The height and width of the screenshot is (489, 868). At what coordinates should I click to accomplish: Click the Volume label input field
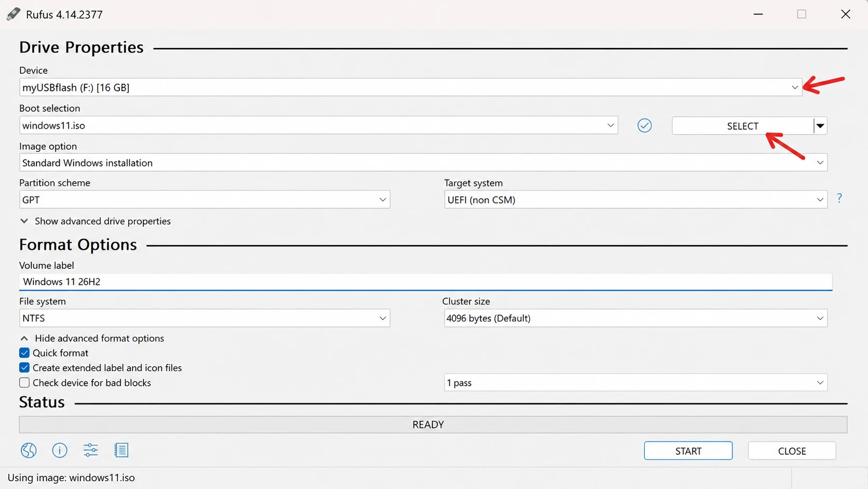click(x=426, y=282)
